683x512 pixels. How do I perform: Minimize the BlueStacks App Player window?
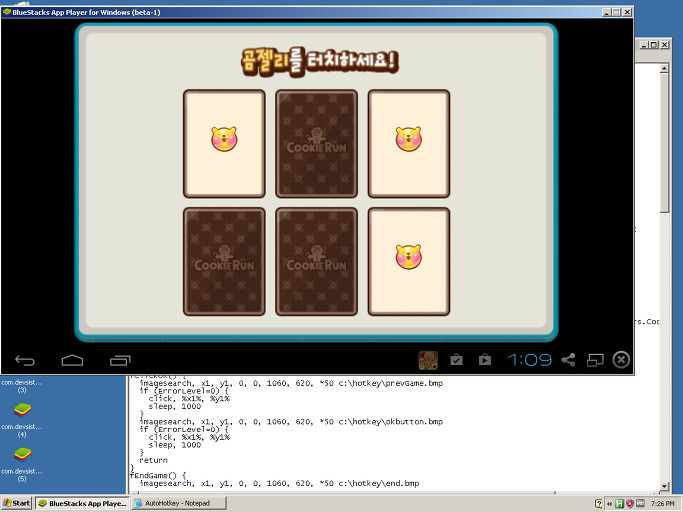click(x=607, y=12)
